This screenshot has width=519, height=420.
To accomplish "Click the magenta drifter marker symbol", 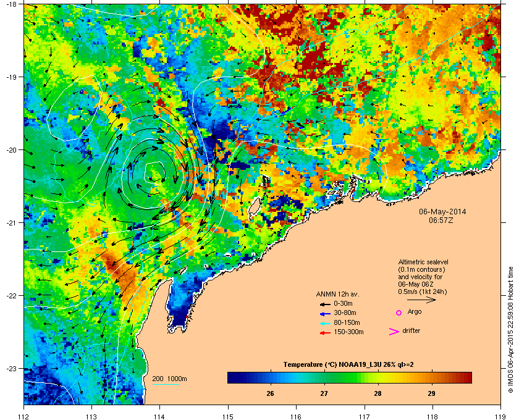I will 394,332.
